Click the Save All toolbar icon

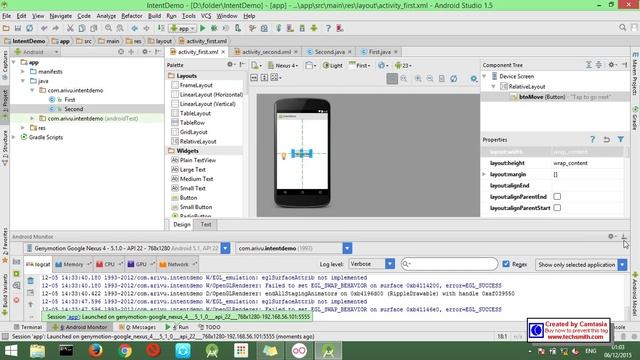click(18, 28)
